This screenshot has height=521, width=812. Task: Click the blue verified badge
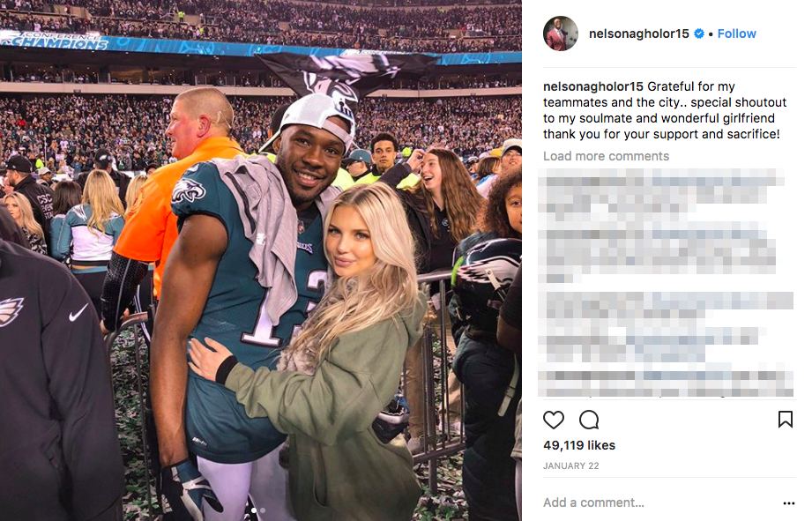pyautogui.click(x=698, y=33)
